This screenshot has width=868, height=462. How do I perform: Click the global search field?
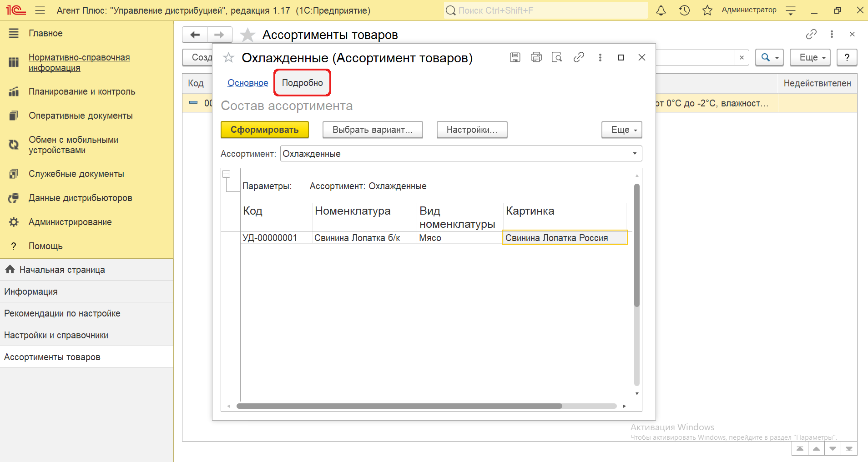click(546, 10)
